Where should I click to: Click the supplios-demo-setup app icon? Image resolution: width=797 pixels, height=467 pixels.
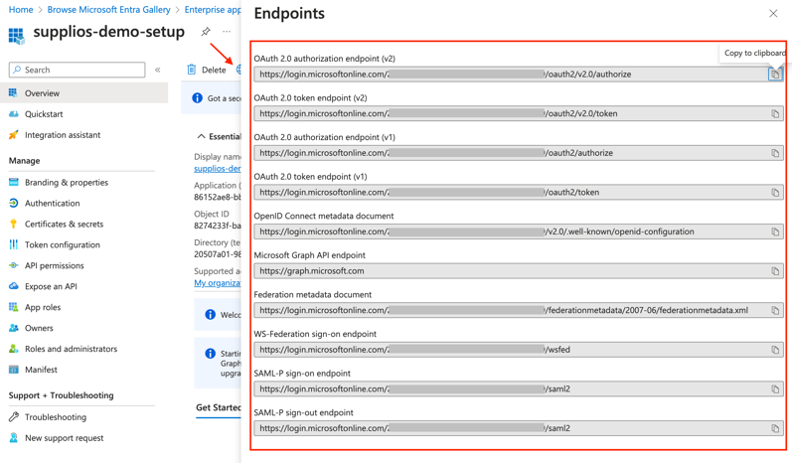pyautogui.click(x=16, y=36)
